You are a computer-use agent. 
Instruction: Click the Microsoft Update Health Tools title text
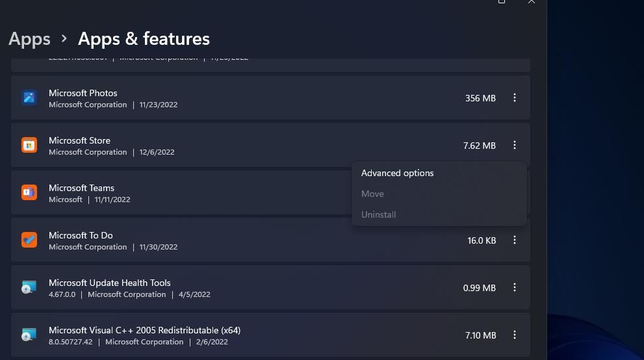109,283
